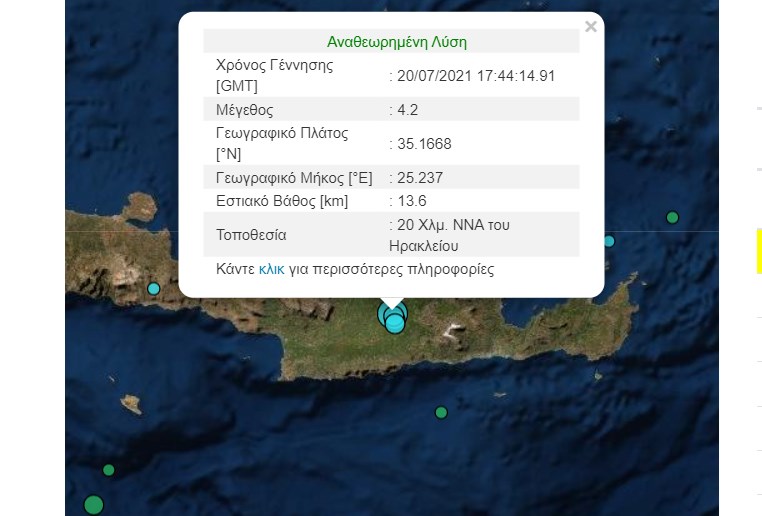Select the cyan marker over western Crete
This screenshot has width=762, height=516.
click(154, 289)
